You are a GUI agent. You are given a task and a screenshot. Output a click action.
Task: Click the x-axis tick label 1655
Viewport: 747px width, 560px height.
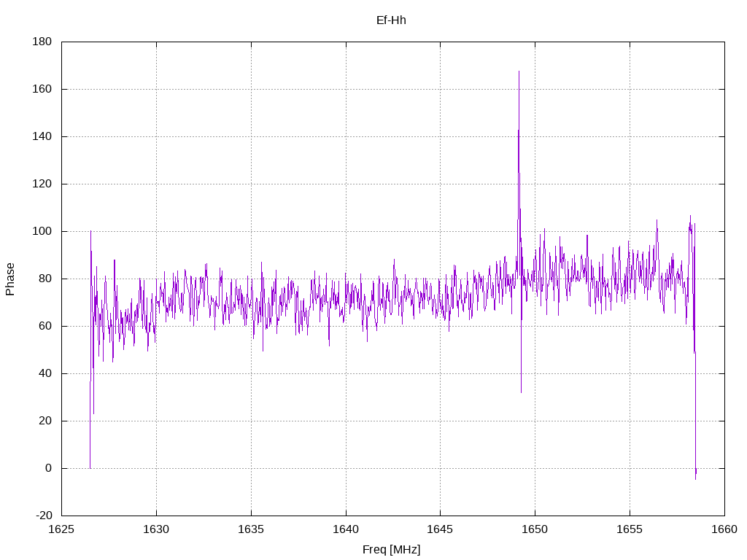point(630,529)
